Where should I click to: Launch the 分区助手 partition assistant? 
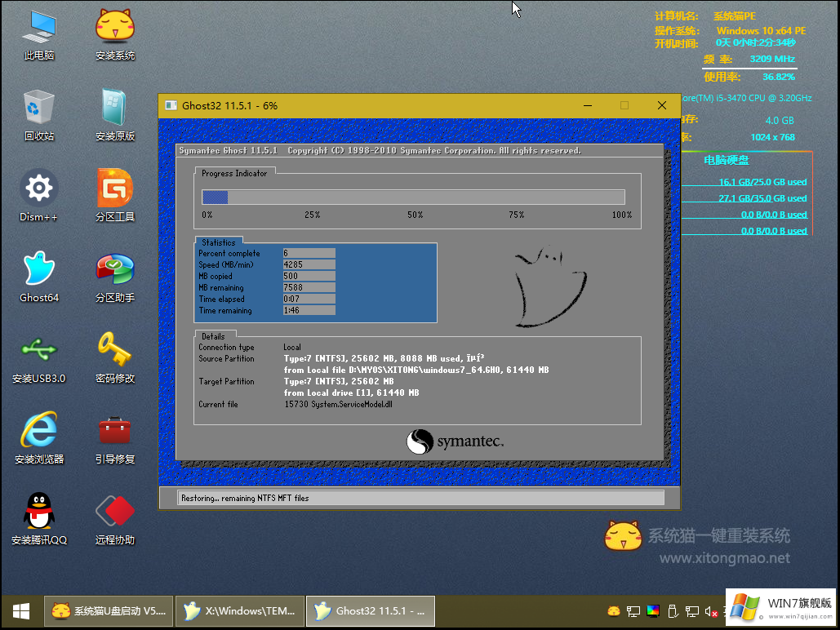114,277
